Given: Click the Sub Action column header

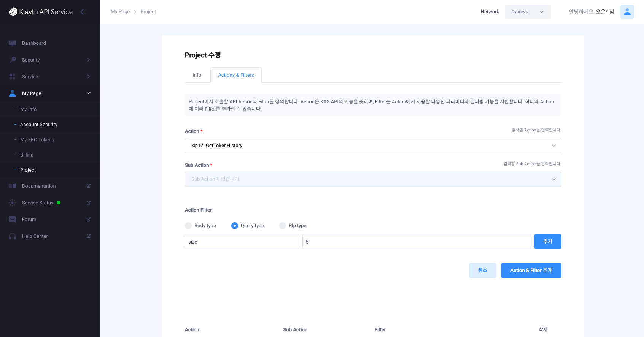Looking at the screenshot, I should [295, 330].
